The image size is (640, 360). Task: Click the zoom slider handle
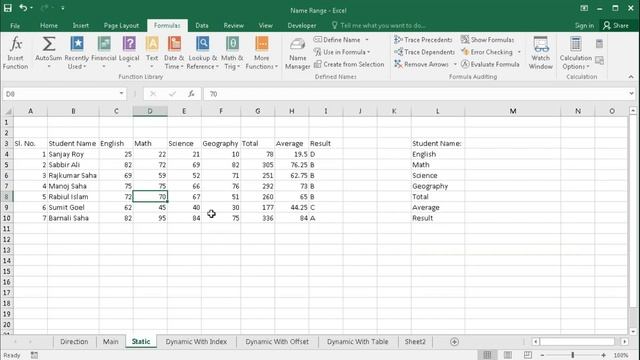573,355
